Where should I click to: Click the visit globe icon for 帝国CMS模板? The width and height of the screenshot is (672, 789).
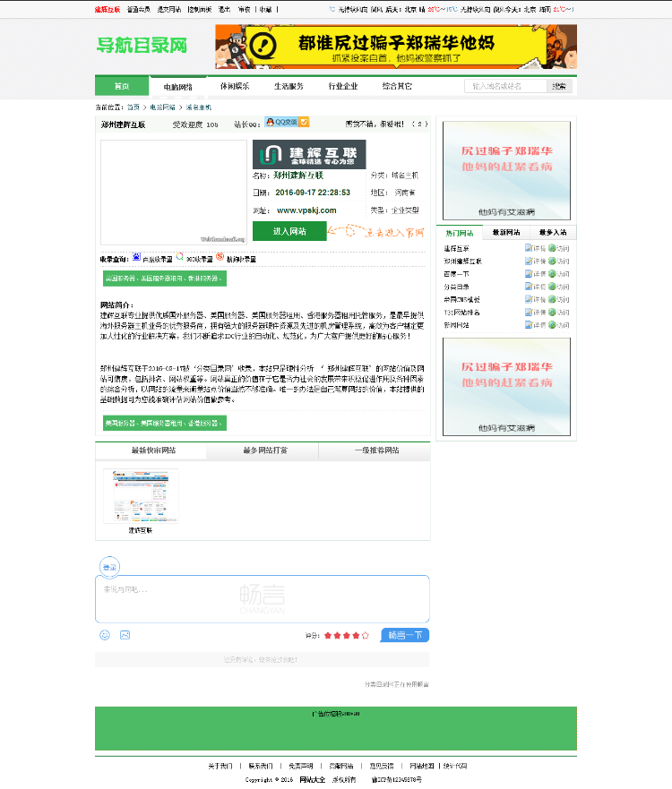(552, 299)
